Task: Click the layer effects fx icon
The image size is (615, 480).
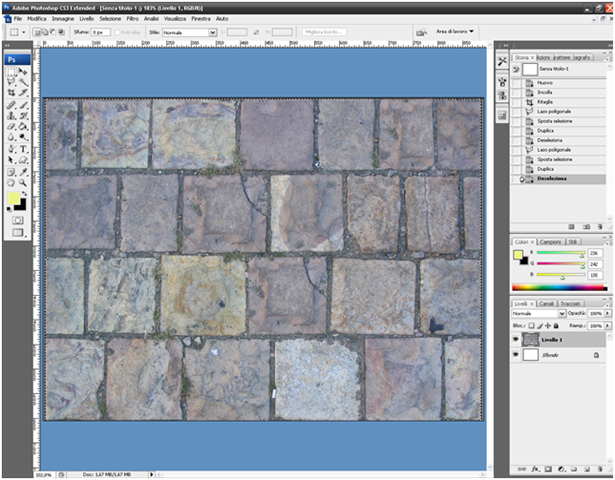Action: [x=535, y=468]
